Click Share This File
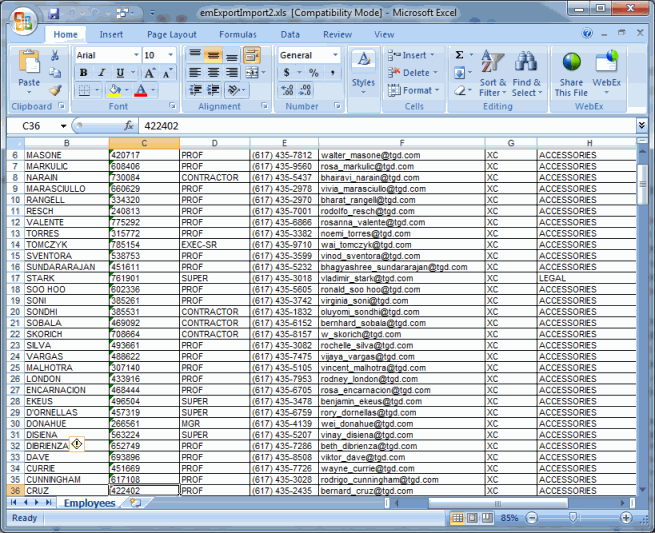The width and height of the screenshot is (655, 533). coord(571,75)
